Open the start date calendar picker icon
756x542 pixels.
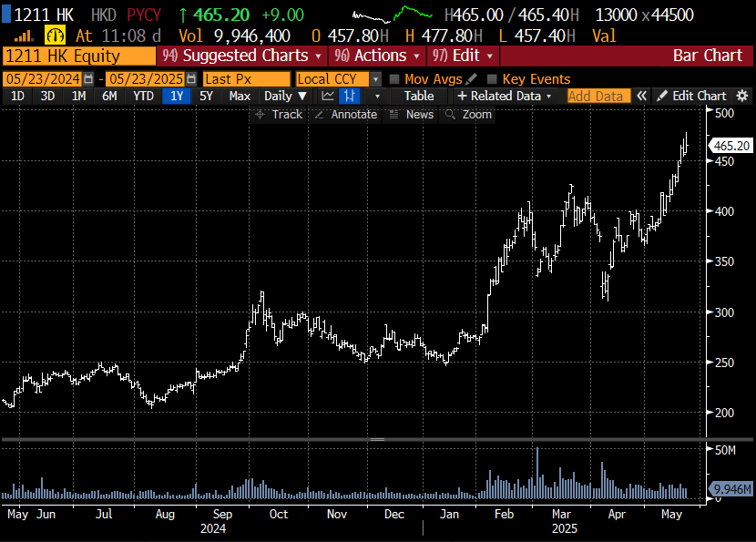tap(88, 78)
